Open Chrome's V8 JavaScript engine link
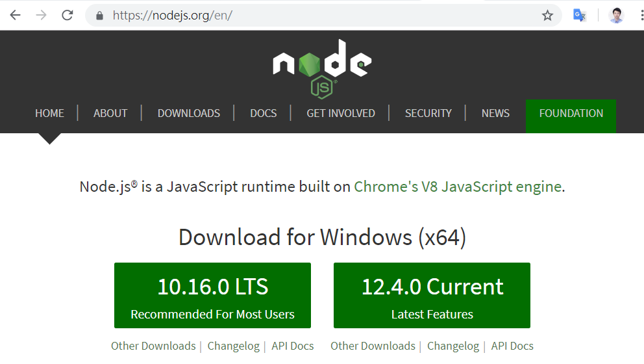The height and width of the screenshot is (364, 644). [x=457, y=187]
